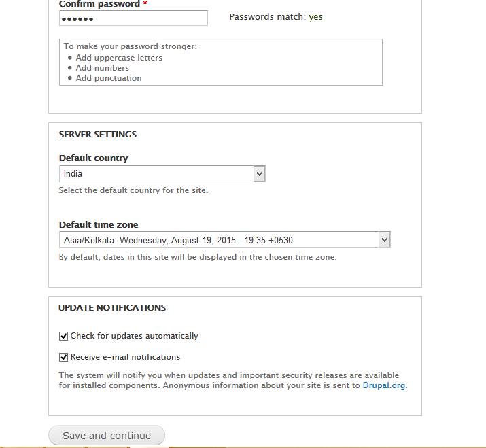Click the 'Confirm password' field label
Viewport: 486px width, 448px height.
pos(99,4)
